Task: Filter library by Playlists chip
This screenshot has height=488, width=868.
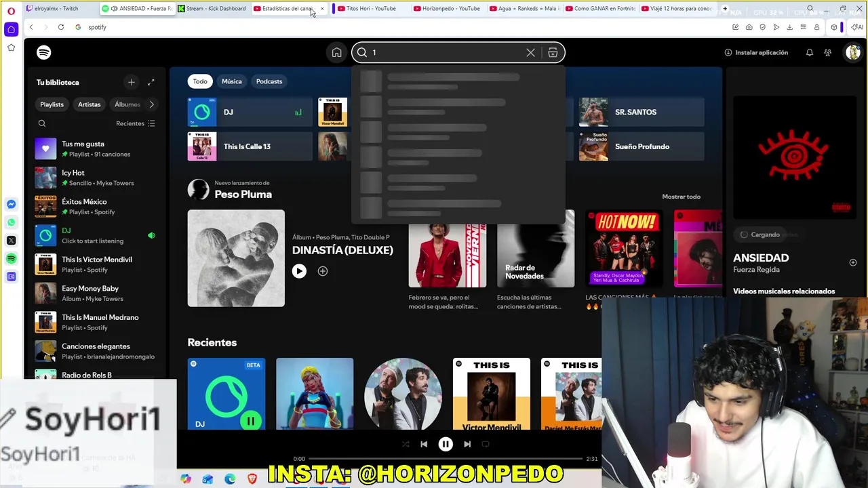Action: pyautogui.click(x=52, y=104)
